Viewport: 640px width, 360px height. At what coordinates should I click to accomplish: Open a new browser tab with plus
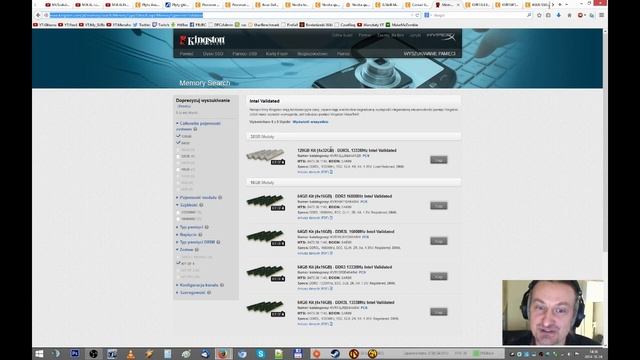pyautogui.click(x=560, y=4)
